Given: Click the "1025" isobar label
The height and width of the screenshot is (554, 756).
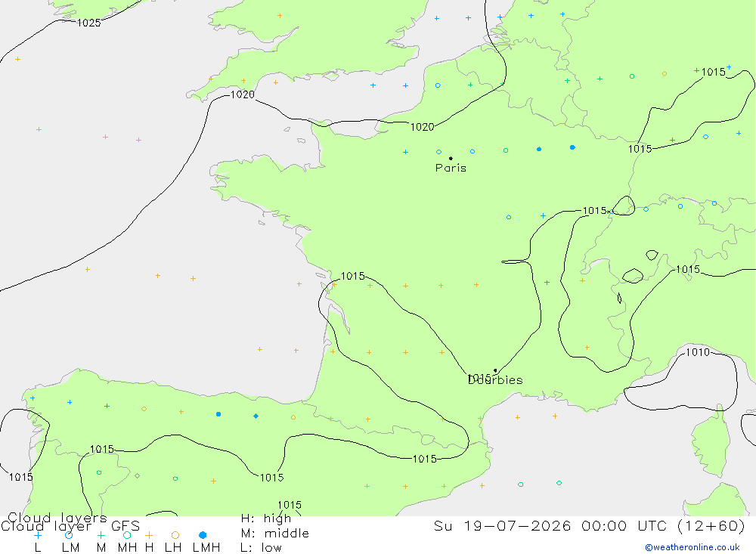Looking at the screenshot, I should point(88,23).
